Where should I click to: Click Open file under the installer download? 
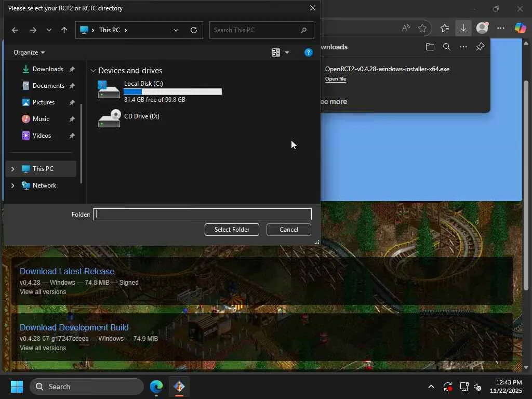(x=336, y=79)
